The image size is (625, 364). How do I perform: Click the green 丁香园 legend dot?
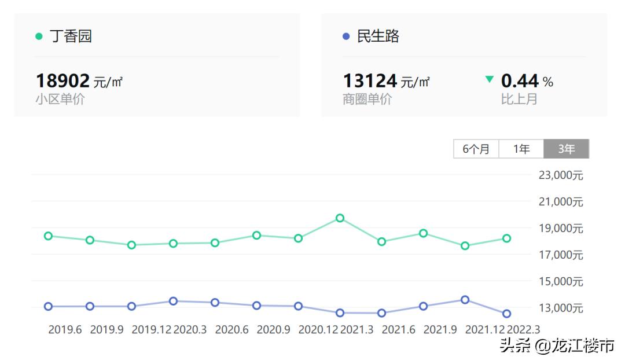click(38, 36)
